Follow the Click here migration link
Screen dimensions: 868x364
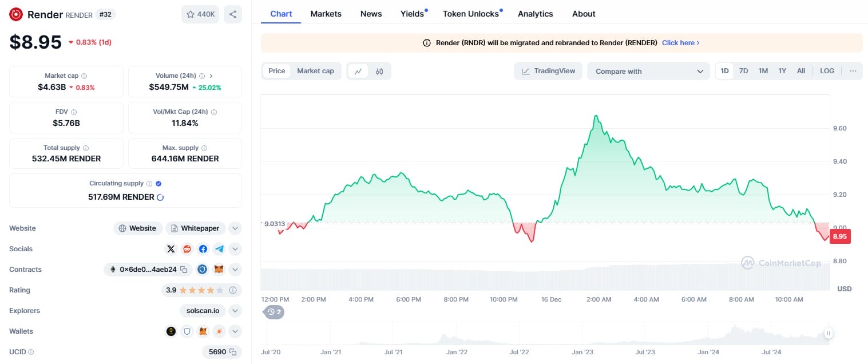coord(681,43)
